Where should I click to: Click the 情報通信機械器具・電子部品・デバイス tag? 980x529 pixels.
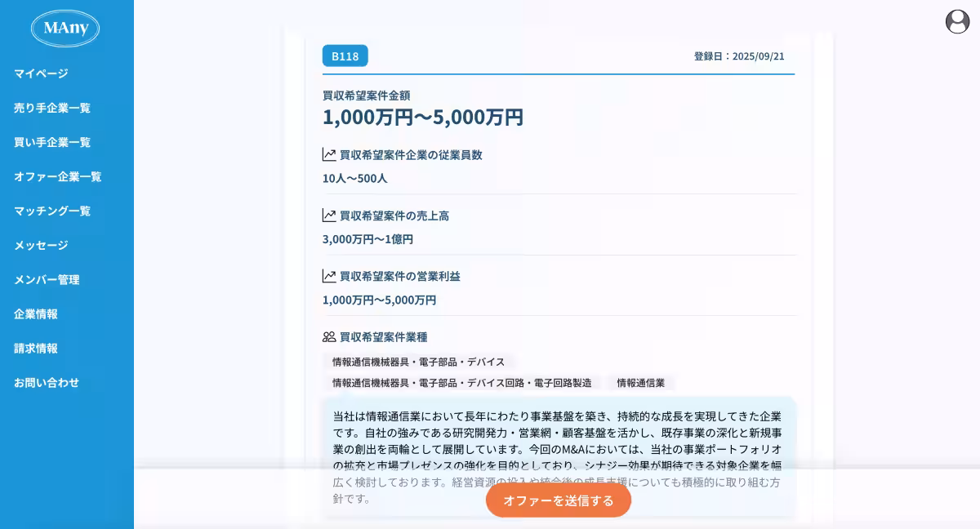418,362
